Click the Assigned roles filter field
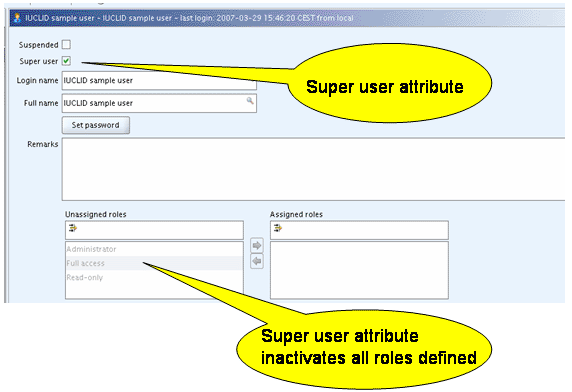Image resolution: width=572 pixels, height=392 pixels. click(x=359, y=230)
